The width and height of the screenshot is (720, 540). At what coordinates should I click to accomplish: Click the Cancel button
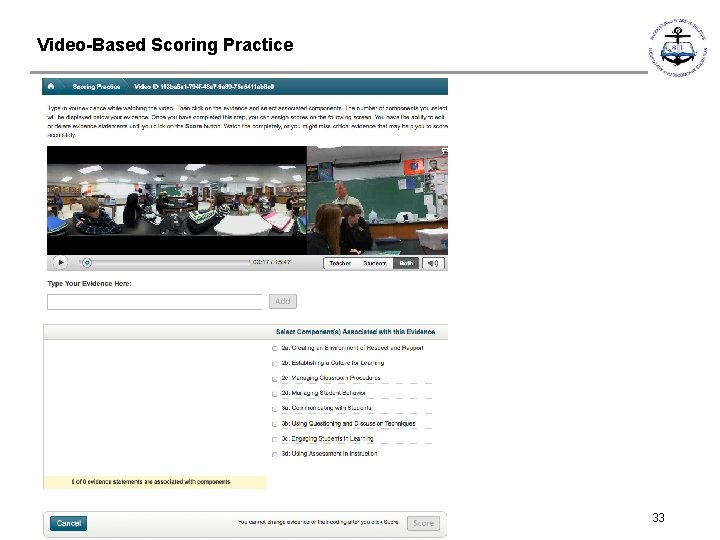[68, 523]
